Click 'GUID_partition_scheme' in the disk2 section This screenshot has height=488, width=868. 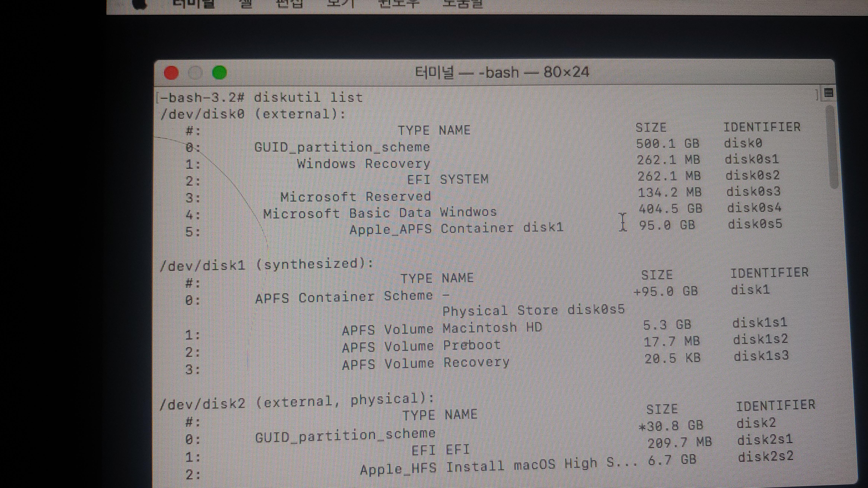[345, 436]
